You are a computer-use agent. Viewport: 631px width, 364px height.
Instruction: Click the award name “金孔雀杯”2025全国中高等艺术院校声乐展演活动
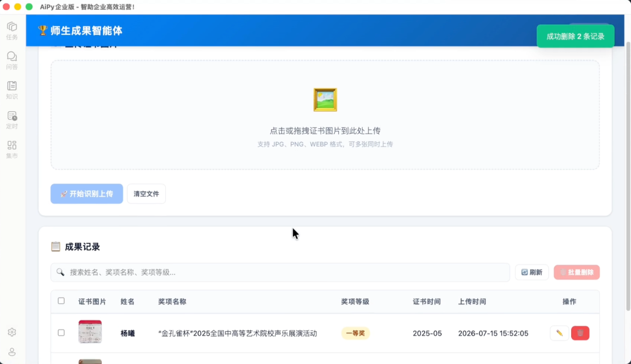(x=238, y=333)
